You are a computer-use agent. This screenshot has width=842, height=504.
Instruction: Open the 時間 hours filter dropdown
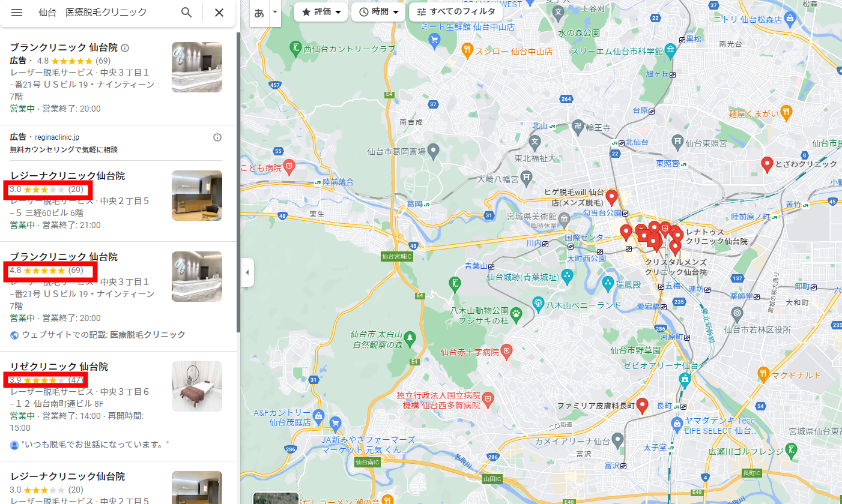378,12
